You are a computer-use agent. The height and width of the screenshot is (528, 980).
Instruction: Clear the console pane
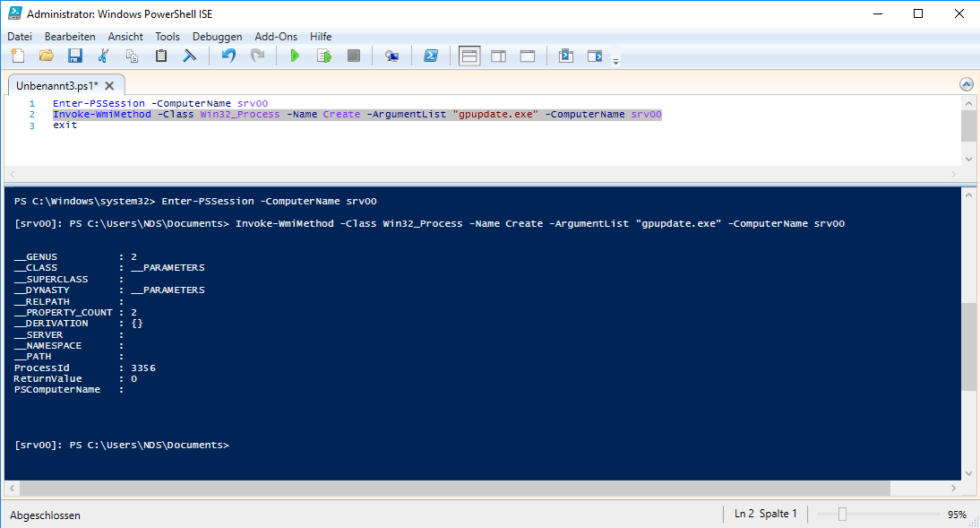click(190, 56)
